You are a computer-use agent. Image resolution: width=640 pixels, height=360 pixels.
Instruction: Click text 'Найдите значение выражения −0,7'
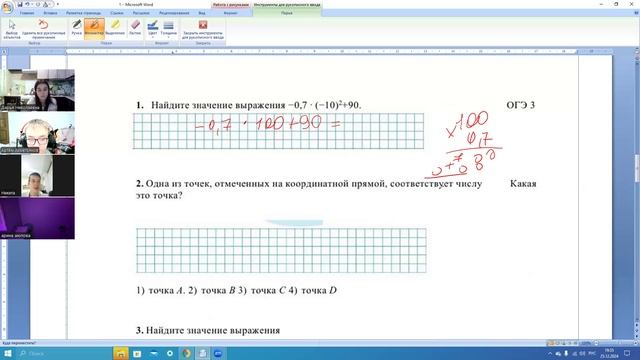[x=229, y=105]
